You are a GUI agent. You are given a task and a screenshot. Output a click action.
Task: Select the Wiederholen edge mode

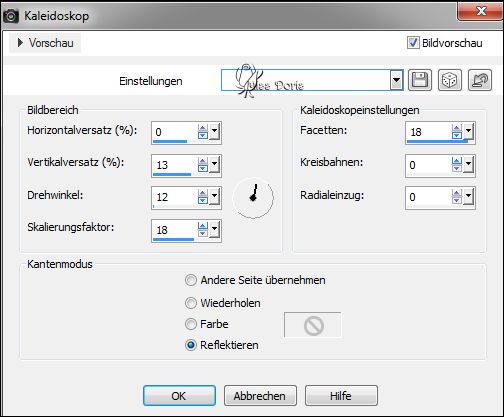pyautogui.click(x=191, y=303)
